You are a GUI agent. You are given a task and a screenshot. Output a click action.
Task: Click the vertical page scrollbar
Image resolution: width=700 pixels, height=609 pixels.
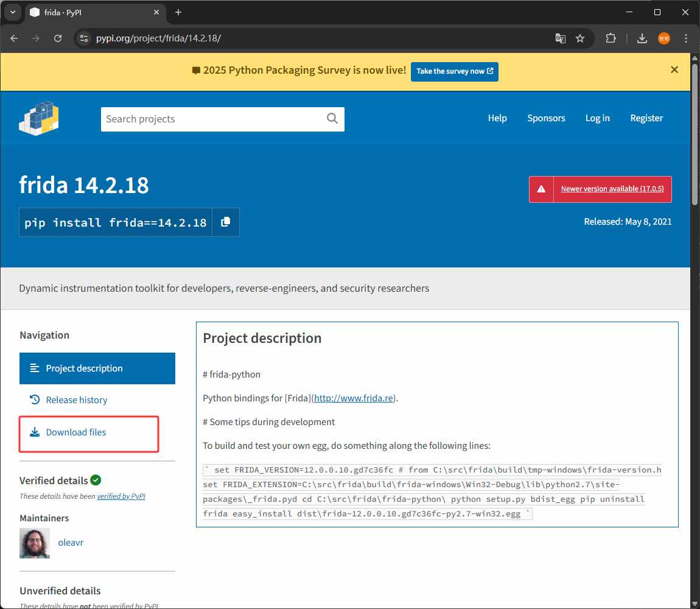695,134
